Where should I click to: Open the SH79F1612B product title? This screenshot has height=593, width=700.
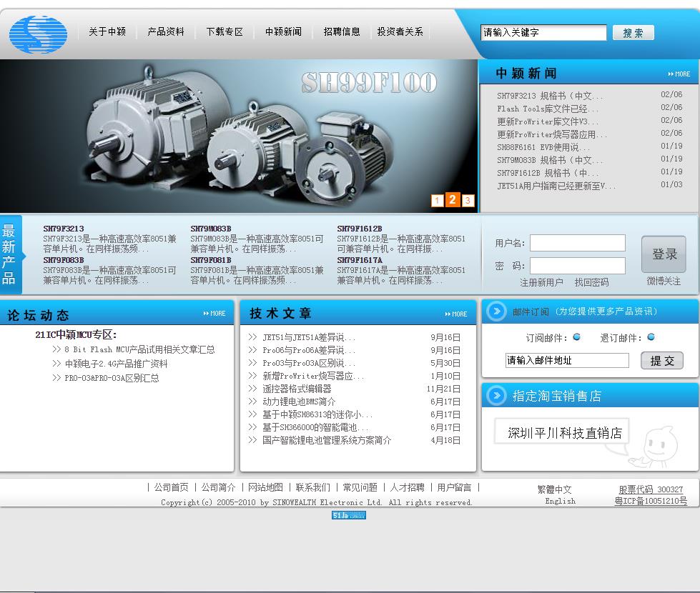pos(360,229)
